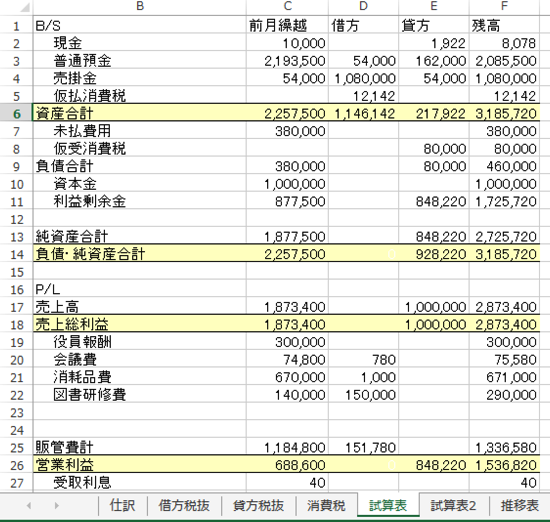Click the 残高 header cell
This screenshot has height=522, width=550.
pos(504,25)
